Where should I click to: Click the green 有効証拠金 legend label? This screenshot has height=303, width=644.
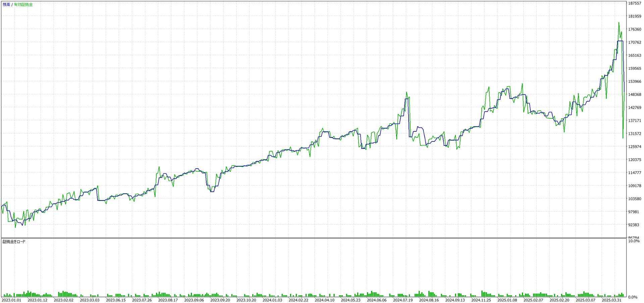tap(23, 5)
